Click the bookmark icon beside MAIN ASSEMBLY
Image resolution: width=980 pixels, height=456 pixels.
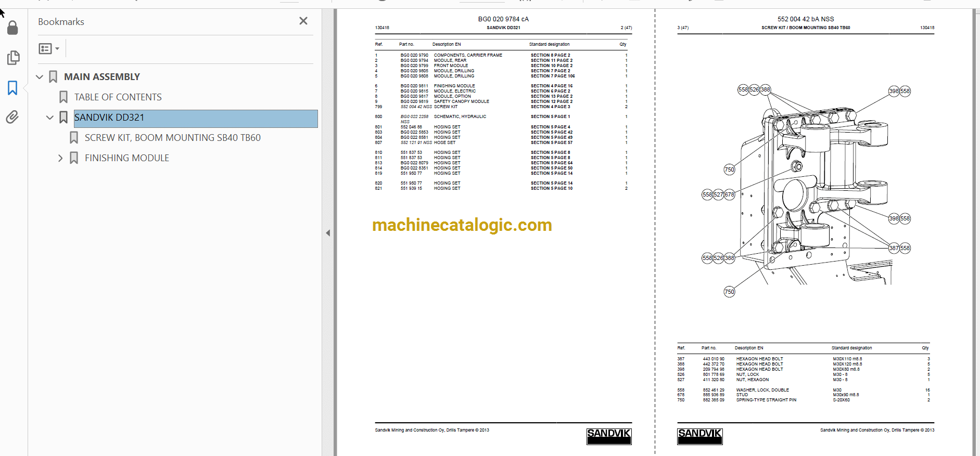pos(53,77)
